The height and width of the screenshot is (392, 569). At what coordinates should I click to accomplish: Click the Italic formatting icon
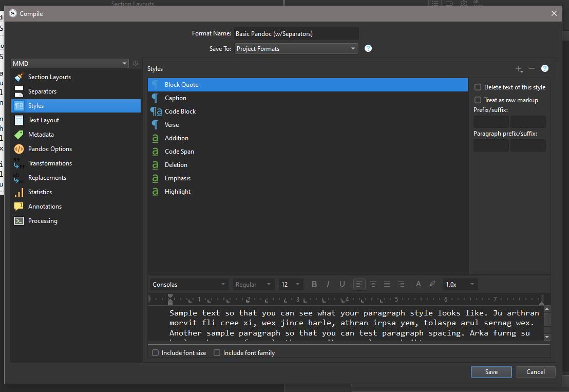click(328, 284)
